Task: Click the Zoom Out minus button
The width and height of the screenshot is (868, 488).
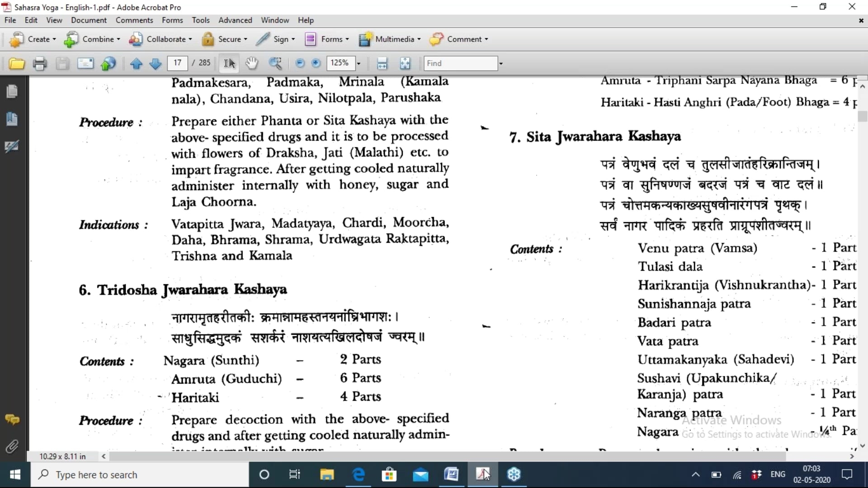Action: point(300,63)
